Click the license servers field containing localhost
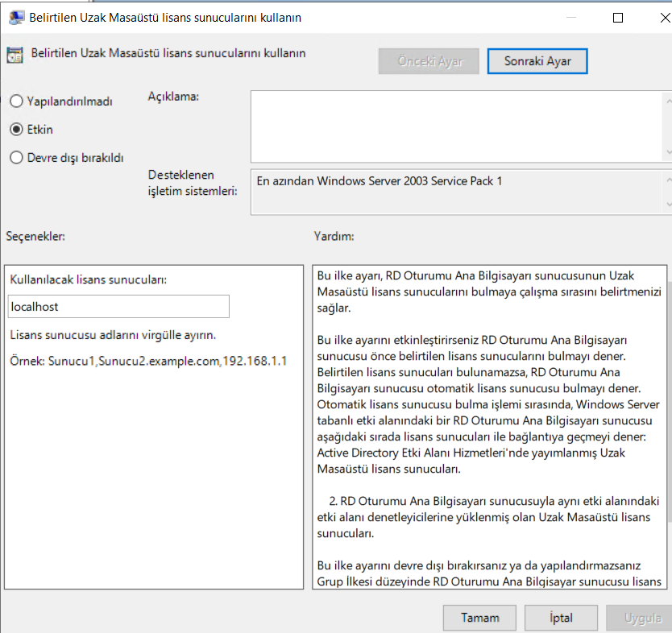This screenshot has height=633, width=672. [x=118, y=307]
